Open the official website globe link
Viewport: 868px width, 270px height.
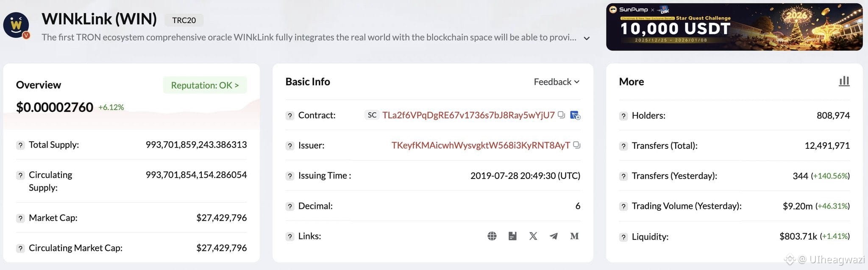pyautogui.click(x=492, y=236)
